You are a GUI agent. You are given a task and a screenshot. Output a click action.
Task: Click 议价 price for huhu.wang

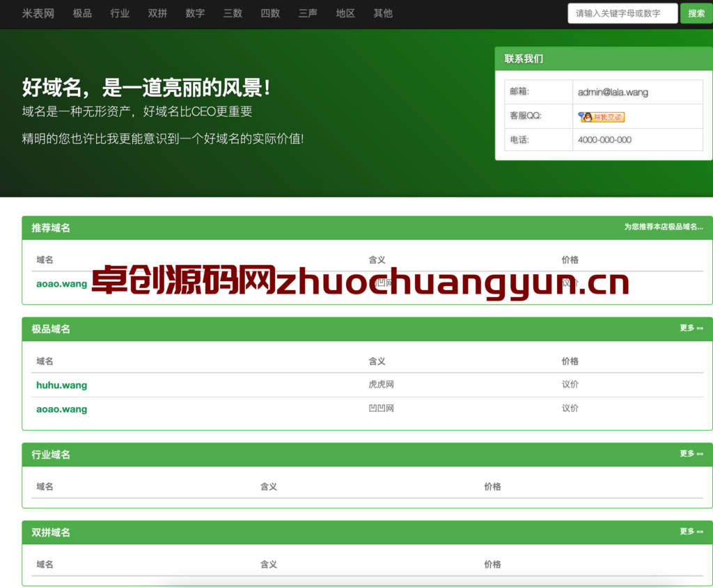tap(570, 384)
